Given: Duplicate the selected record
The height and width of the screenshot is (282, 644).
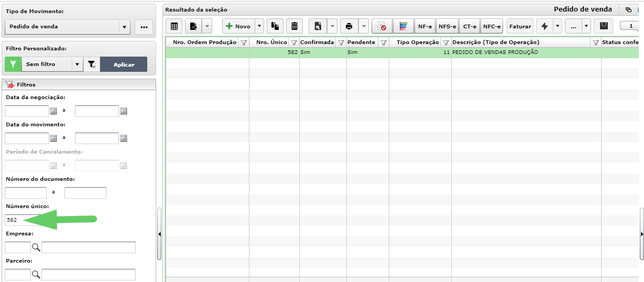Looking at the screenshot, I should pos(275,26).
